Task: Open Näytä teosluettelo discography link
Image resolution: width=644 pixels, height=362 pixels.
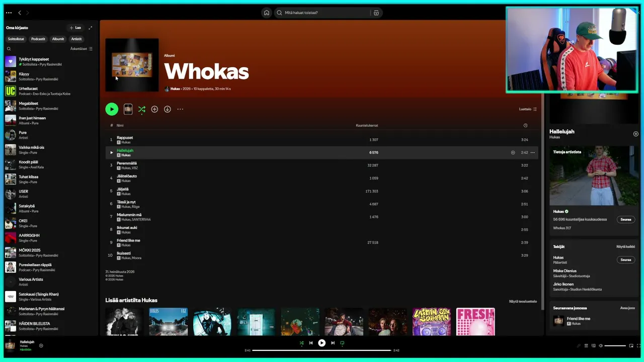Action: click(523, 301)
